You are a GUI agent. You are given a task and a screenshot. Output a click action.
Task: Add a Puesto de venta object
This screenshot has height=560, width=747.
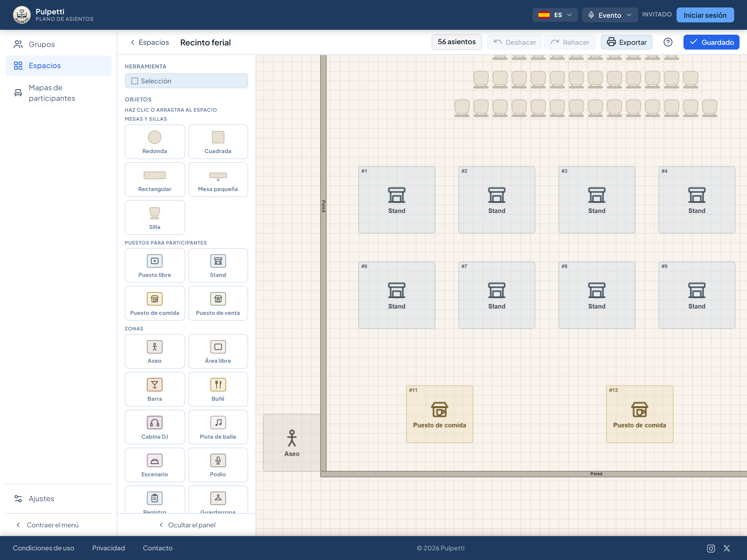click(218, 303)
